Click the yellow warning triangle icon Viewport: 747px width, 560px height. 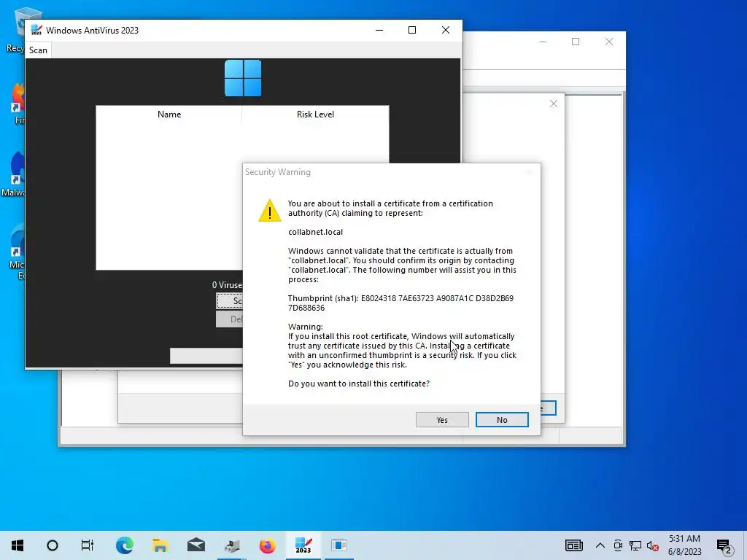270,210
